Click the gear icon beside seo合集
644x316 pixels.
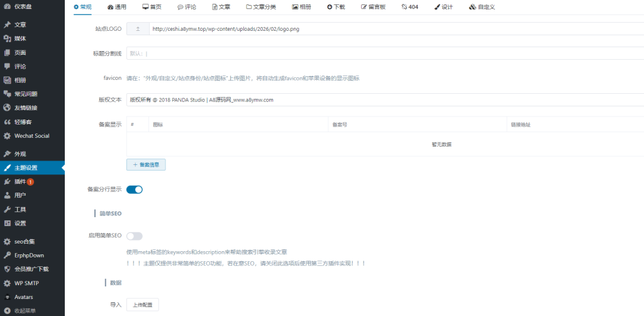pos(7,241)
